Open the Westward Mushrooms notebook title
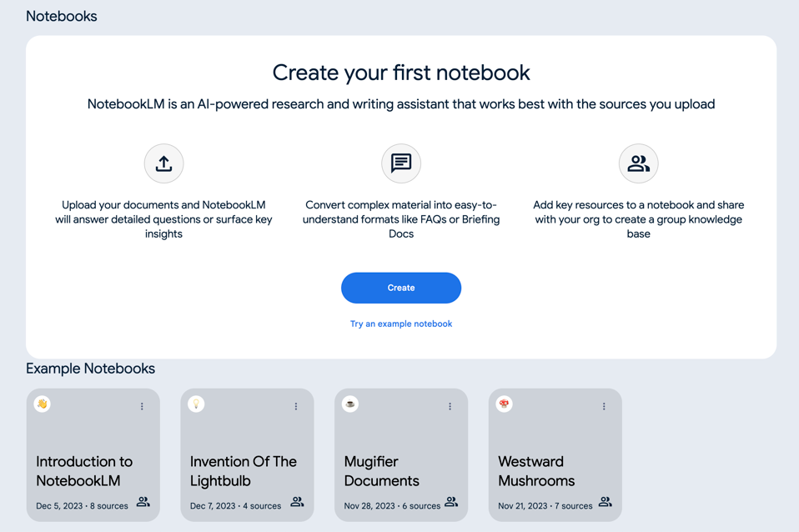Image resolution: width=799 pixels, height=532 pixels. click(x=536, y=471)
